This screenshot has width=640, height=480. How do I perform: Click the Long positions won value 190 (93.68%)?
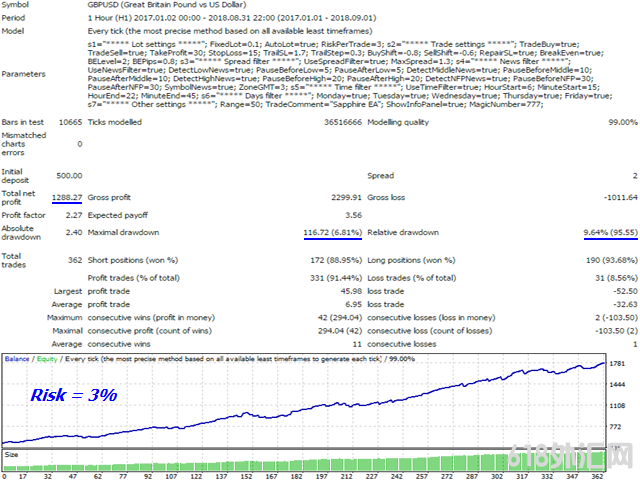[612, 260]
